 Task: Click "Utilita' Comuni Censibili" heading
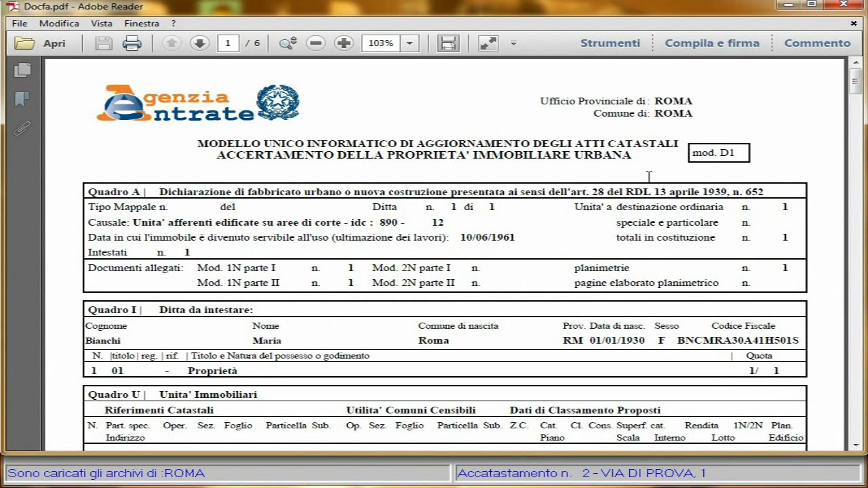point(411,410)
